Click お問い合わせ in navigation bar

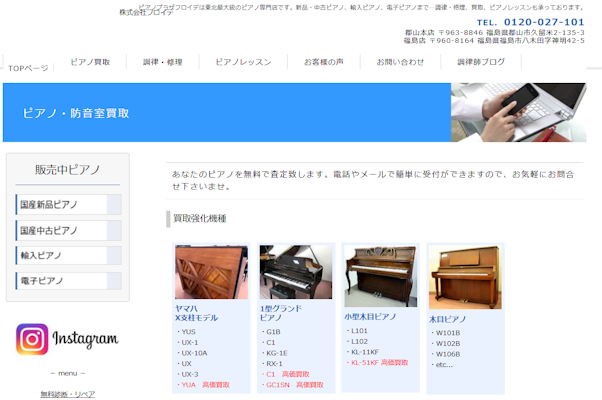pyautogui.click(x=400, y=62)
